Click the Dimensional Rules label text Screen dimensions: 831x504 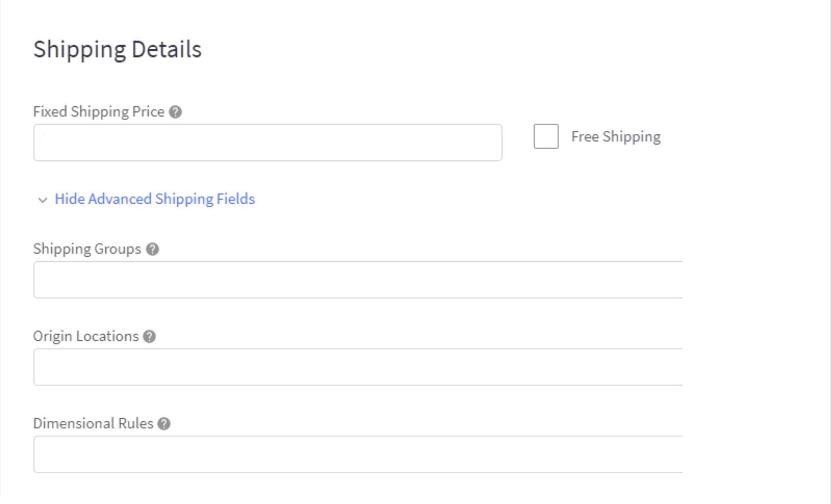93,423
